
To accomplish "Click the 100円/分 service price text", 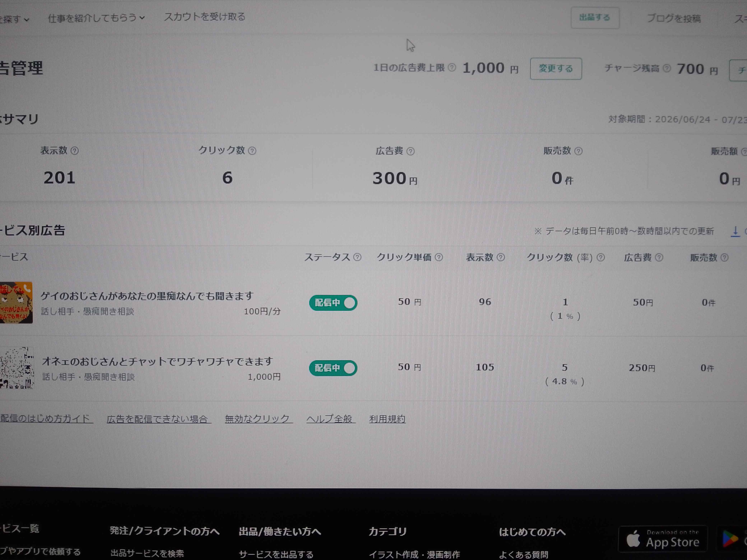I will (262, 311).
